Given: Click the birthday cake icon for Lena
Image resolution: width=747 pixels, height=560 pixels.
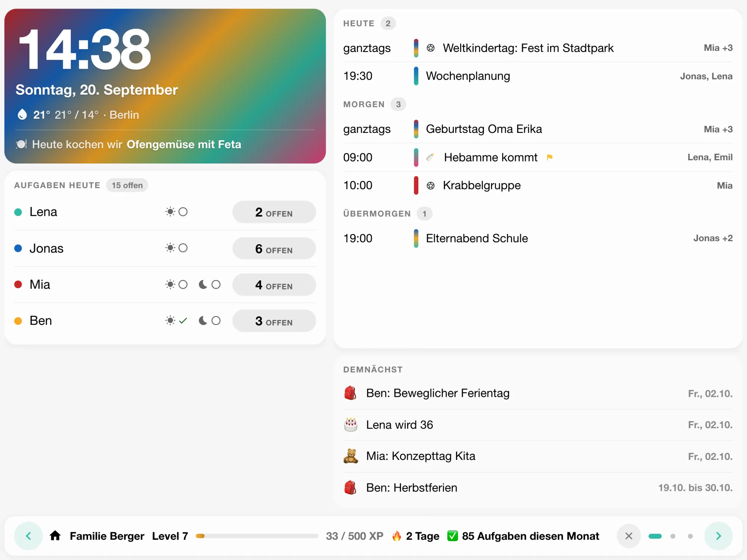Looking at the screenshot, I should pyautogui.click(x=350, y=424).
